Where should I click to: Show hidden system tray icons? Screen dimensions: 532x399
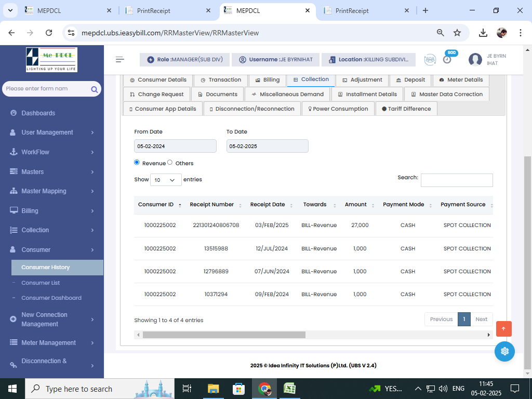pyautogui.click(x=418, y=389)
